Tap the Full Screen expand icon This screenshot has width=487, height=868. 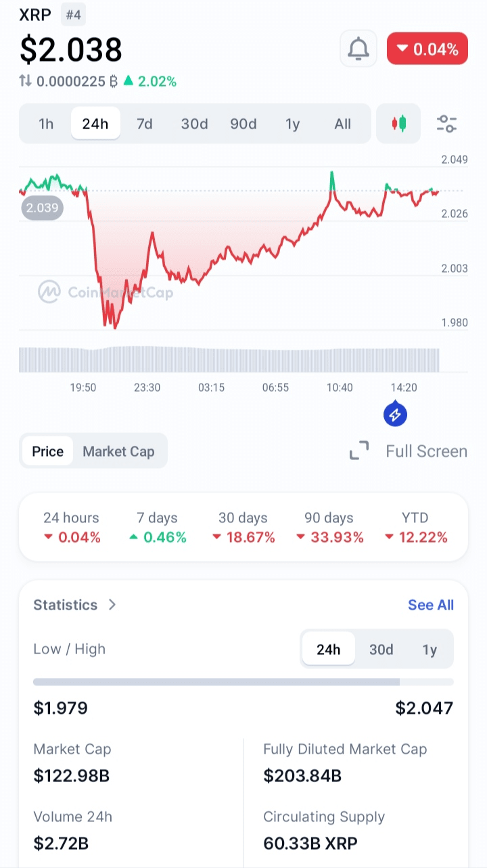359,451
